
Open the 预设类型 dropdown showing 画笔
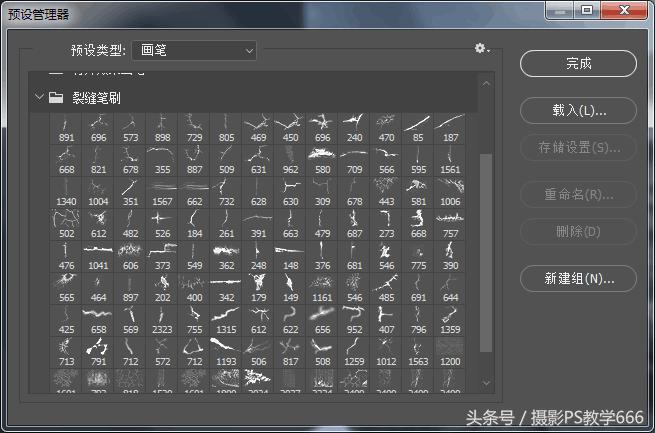tap(194, 51)
